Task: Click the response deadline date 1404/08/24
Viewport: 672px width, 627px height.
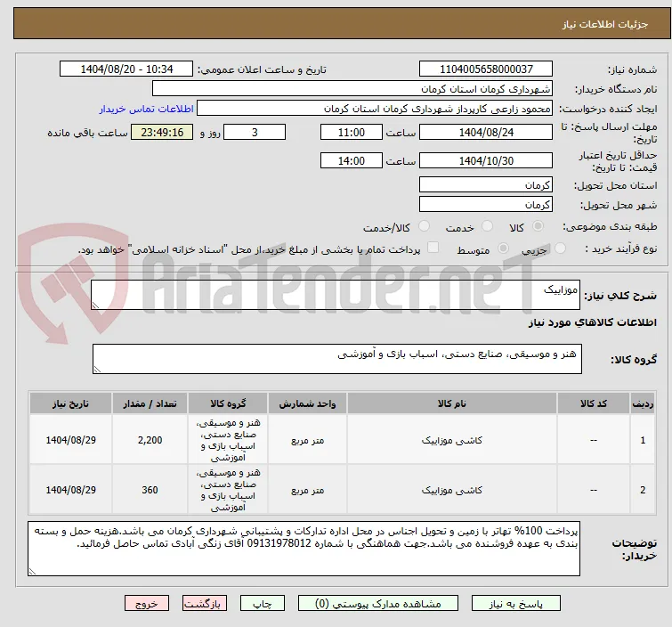Action: [486, 132]
